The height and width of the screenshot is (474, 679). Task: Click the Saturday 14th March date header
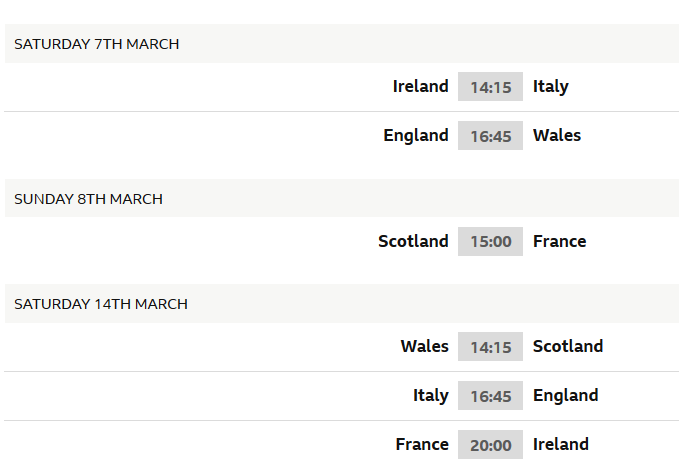[101, 304]
